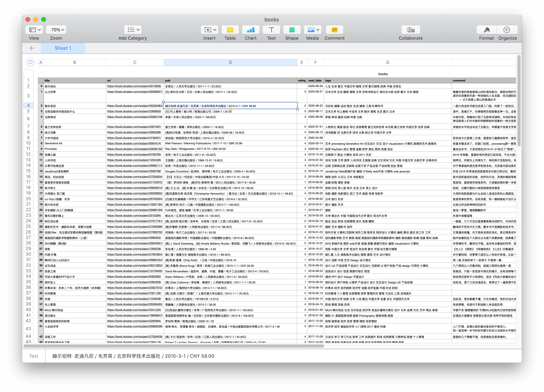The image size is (544, 392).
Task: Click the Chart toolbar icon
Action: click(250, 30)
